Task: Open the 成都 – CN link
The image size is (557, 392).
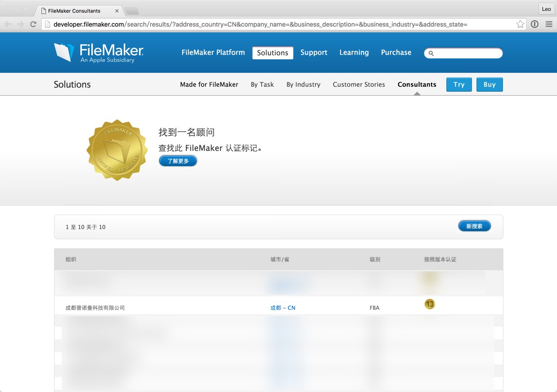Action: [x=283, y=308]
